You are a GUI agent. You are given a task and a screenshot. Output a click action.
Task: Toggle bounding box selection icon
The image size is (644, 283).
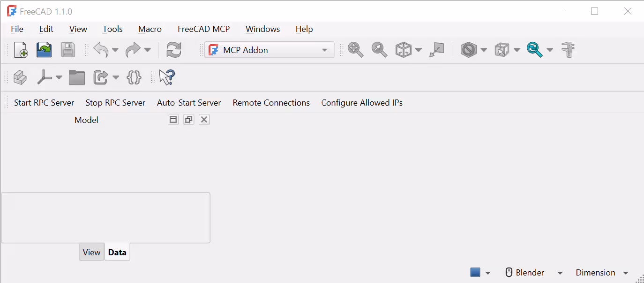[502, 50]
